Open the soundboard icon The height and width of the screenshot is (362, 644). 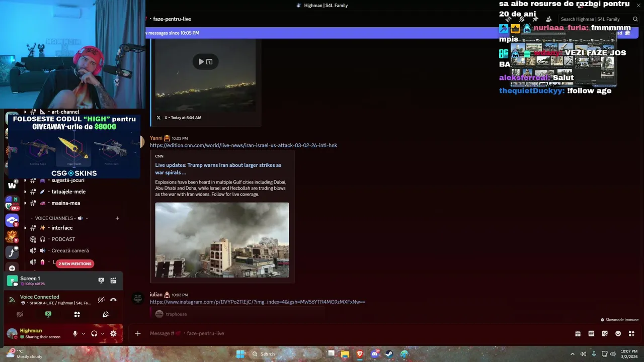coord(106,314)
